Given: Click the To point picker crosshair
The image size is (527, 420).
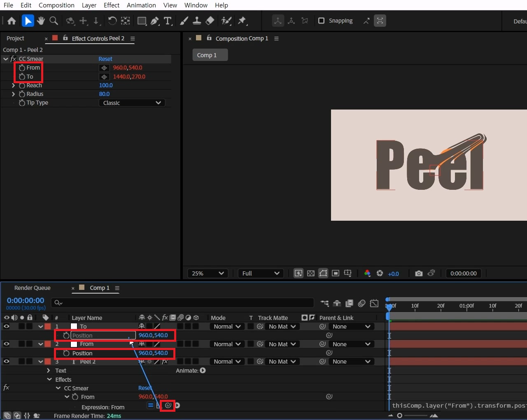Looking at the screenshot, I should 104,77.
